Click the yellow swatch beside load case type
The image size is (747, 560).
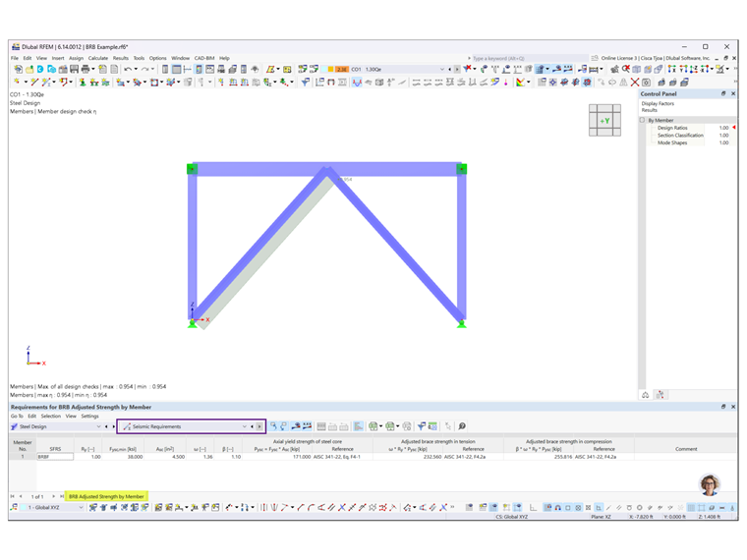pos(330,70)
